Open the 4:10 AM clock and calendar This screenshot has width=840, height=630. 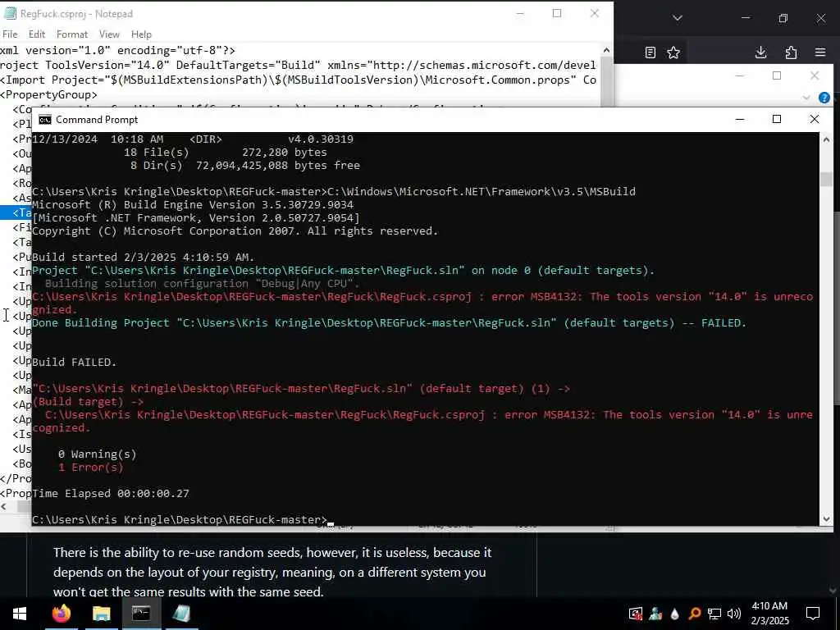coord(769,614)
